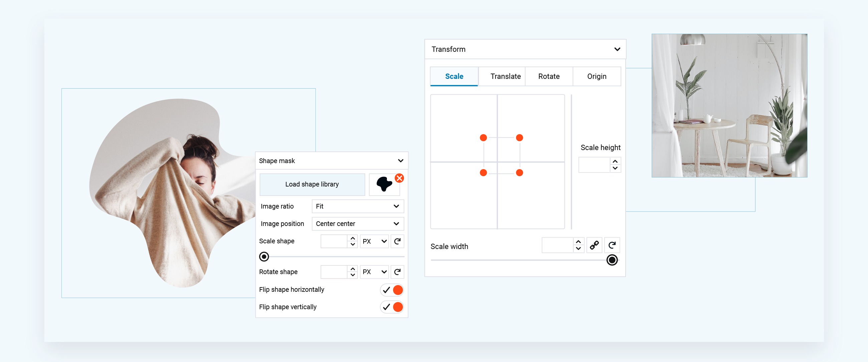Increase Scale height with the up arrow

pyautogui.click(x=615, y=161)
